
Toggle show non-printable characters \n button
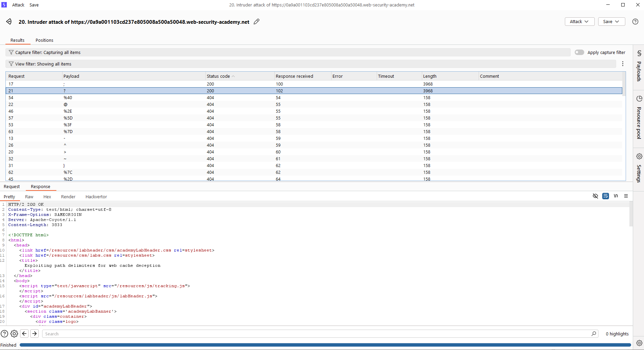pos(616,196)
